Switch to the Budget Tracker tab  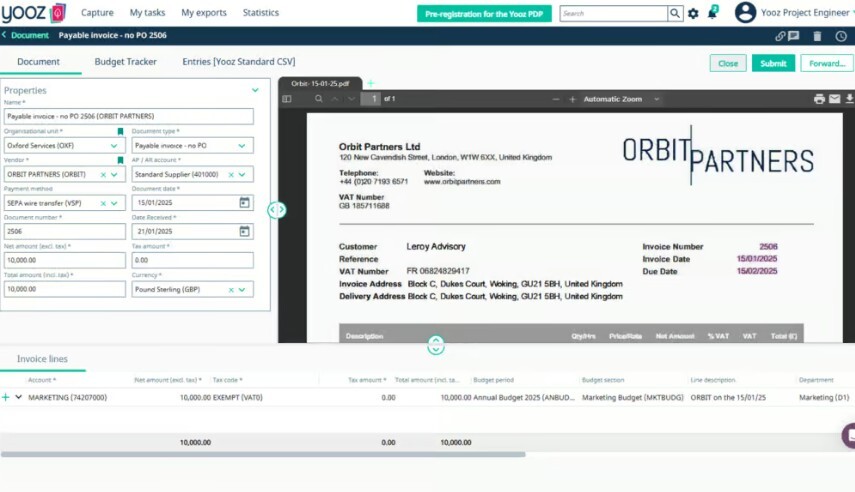tap(125, 62)
